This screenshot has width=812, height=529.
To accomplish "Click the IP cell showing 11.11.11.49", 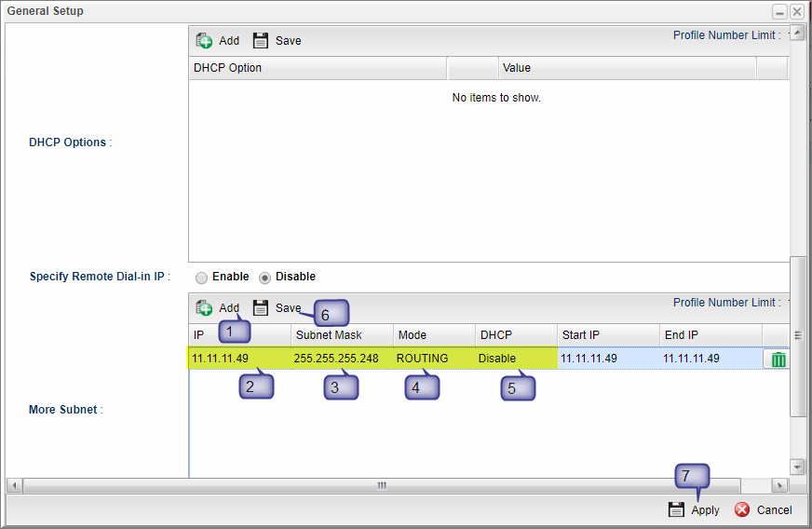I will click(x=221, y=359).
